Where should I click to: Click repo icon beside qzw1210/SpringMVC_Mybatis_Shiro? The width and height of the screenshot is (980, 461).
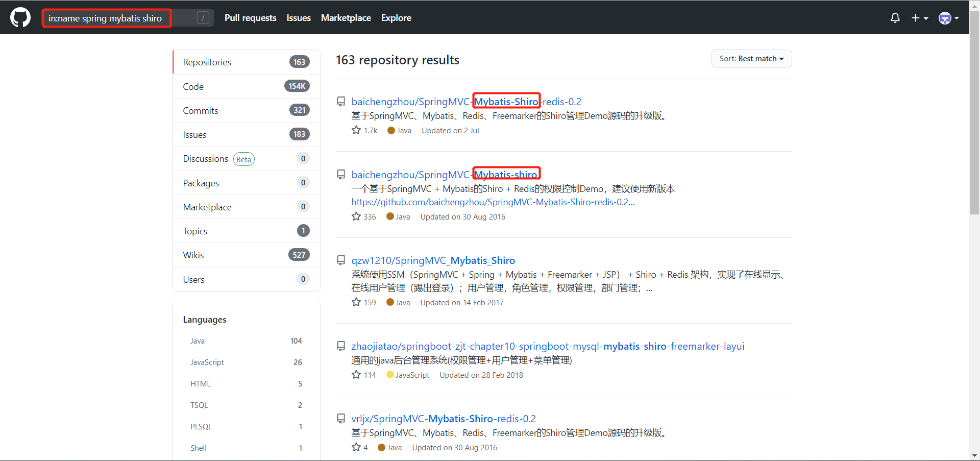341,260
